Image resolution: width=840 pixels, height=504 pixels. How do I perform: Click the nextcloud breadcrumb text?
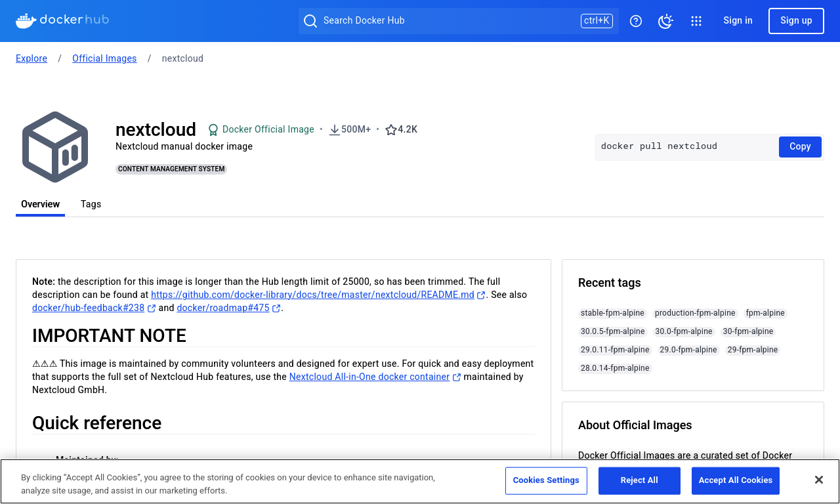[x=182, y=58]
